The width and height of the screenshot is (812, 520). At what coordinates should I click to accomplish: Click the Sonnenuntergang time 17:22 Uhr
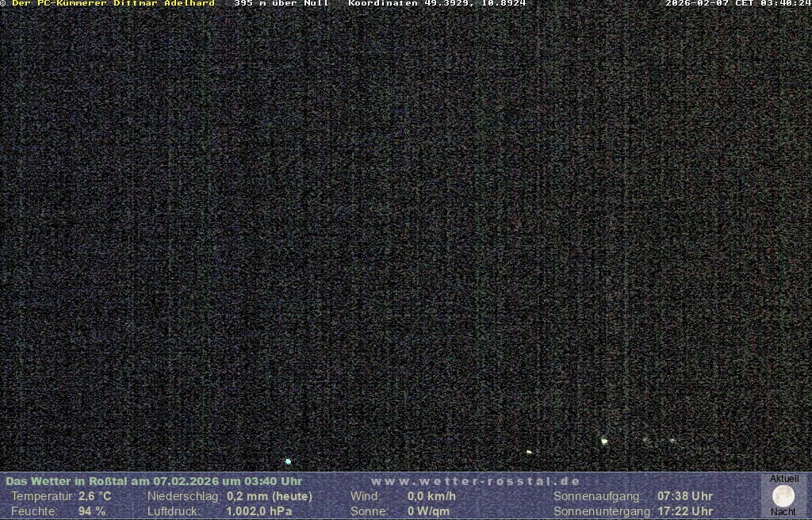tap(684, 511)
